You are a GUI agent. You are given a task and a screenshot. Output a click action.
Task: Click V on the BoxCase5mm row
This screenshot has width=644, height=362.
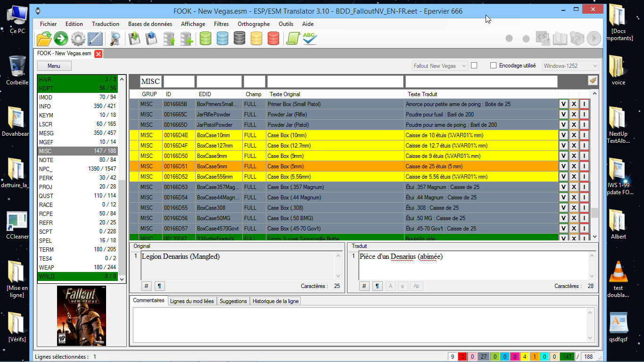tap(563, 166)
